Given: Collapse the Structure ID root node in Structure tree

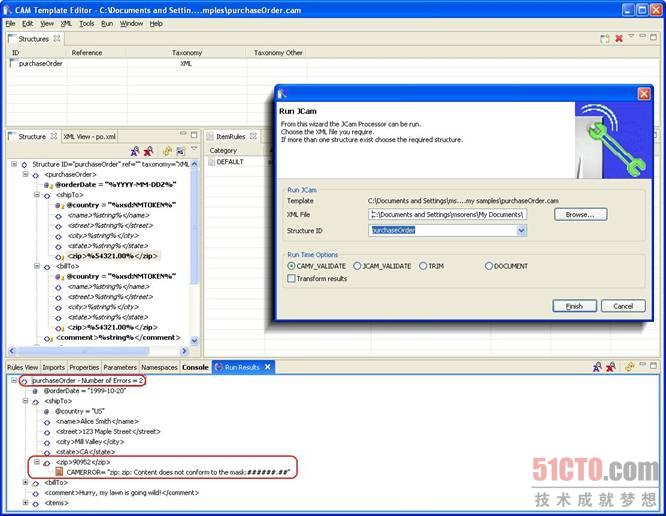Looking at the screenshot, I should [14, 164].
